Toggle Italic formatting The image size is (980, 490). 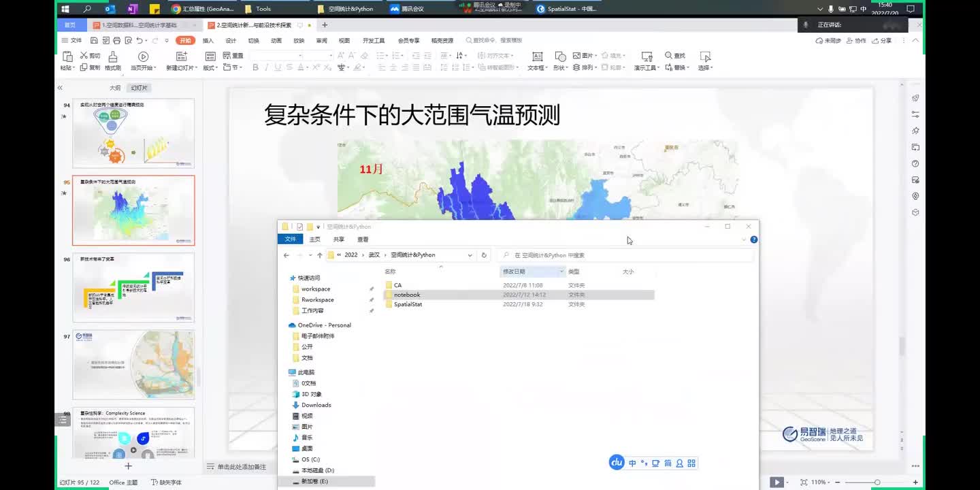click(267, 67)
